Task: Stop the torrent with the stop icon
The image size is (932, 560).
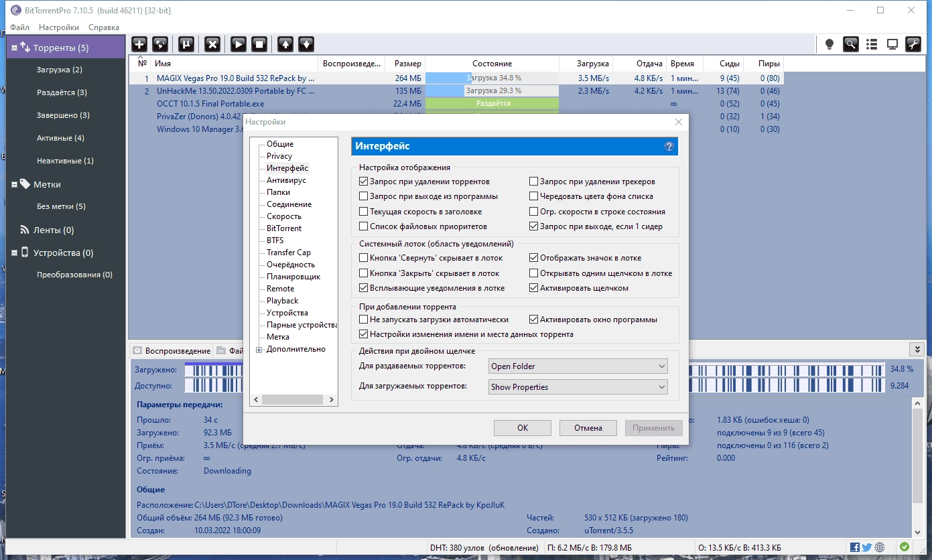Action: tap(259, 44)
